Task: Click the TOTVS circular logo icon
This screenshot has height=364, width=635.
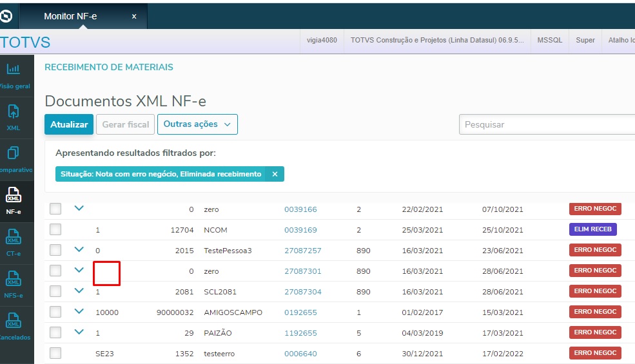Action: [6, 16]
